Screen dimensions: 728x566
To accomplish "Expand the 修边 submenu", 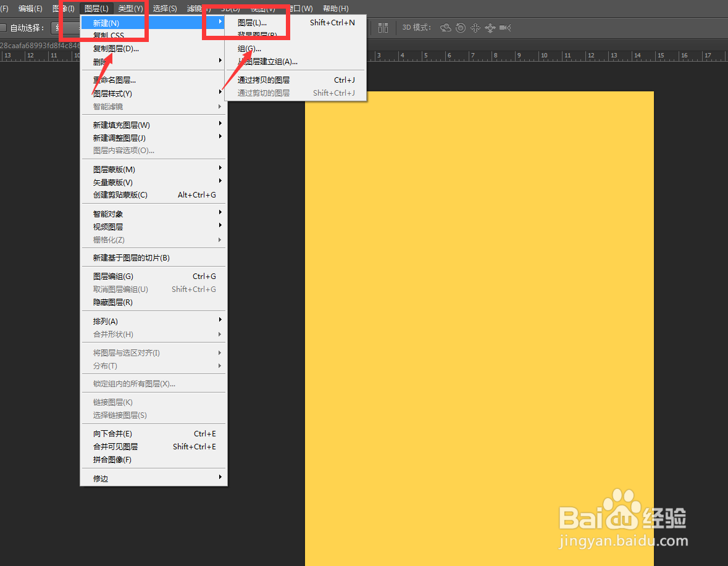I will tap(153, 478).
